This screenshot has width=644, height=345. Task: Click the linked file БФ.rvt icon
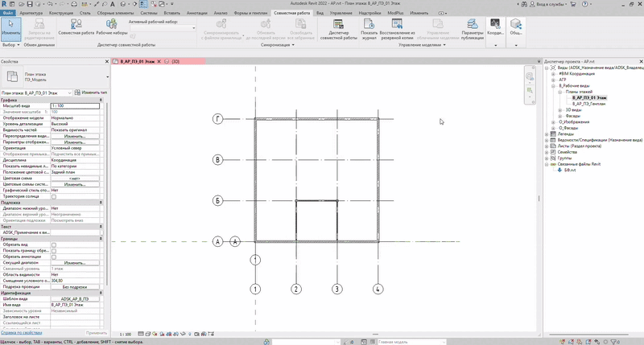pyautogui.click(x=559, y=170)
